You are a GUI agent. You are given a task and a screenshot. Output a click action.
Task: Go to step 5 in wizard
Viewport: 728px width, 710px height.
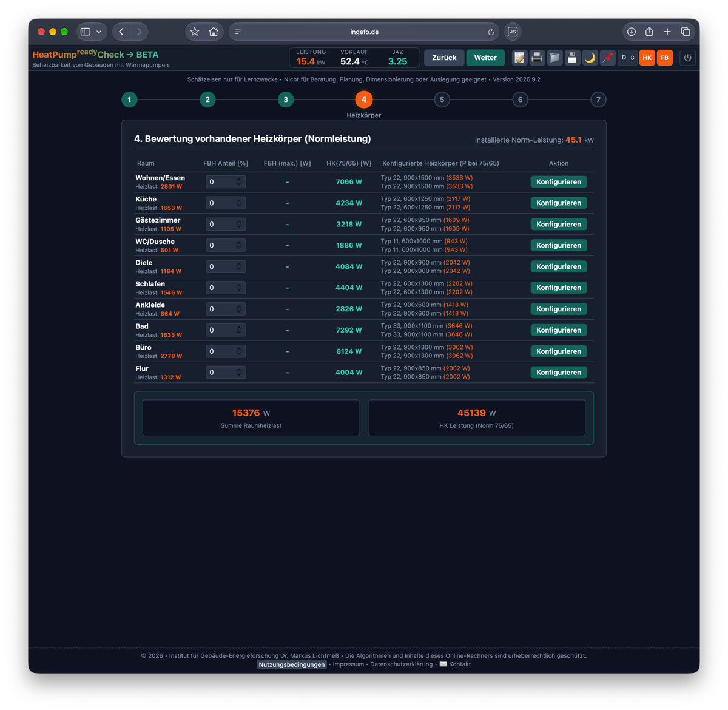point(442,100)
